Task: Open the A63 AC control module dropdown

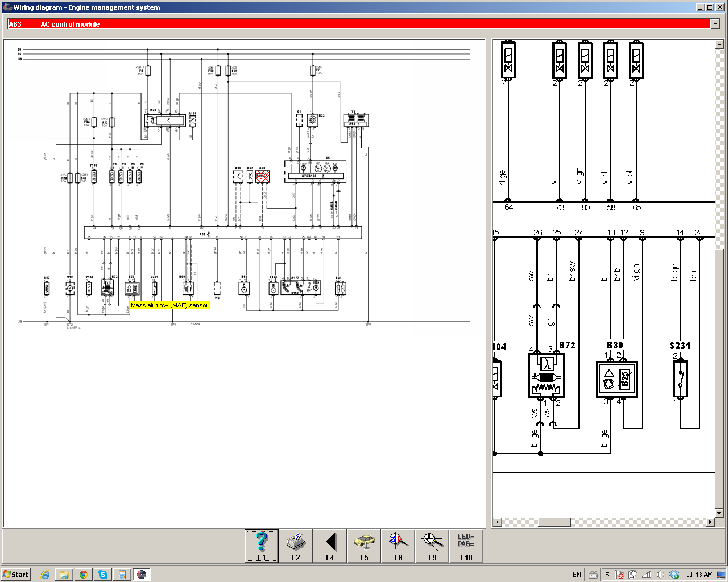Action: [715, 24]
